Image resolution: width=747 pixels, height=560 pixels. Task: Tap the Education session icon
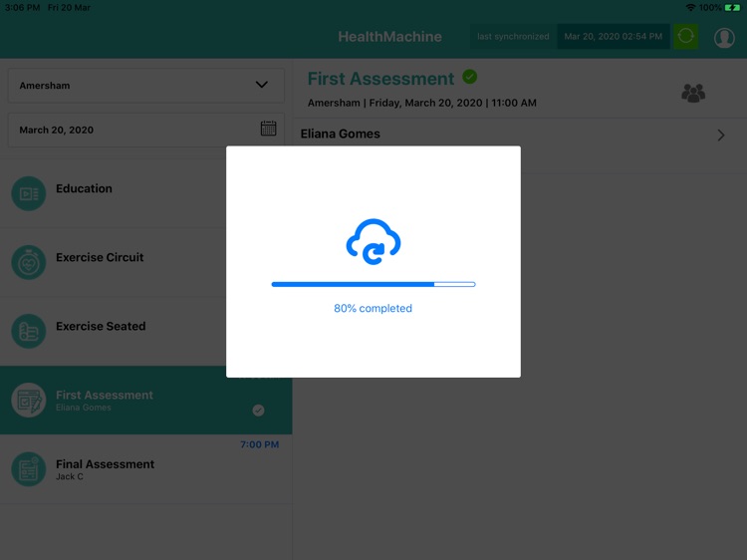[29, 193]
